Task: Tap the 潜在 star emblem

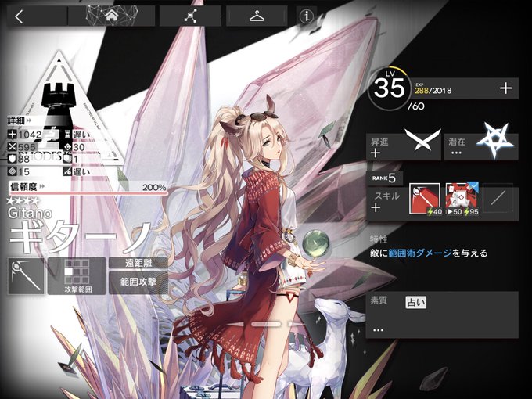Action: [494, 139]
